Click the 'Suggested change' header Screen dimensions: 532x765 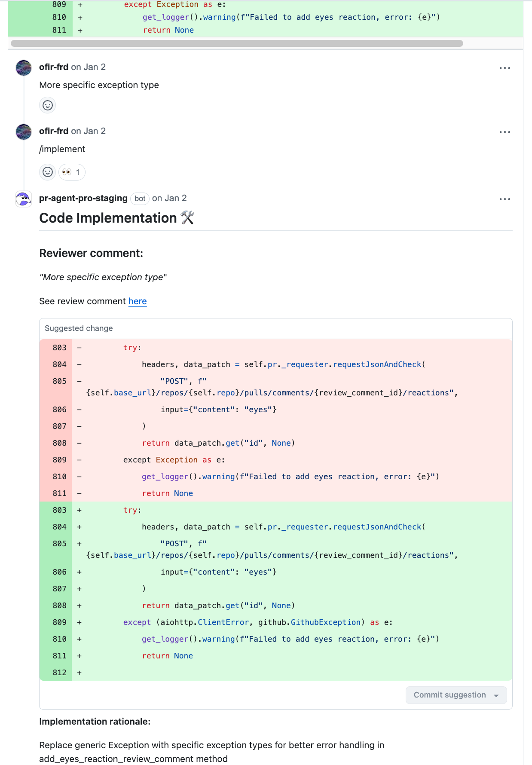click(79, 328)
